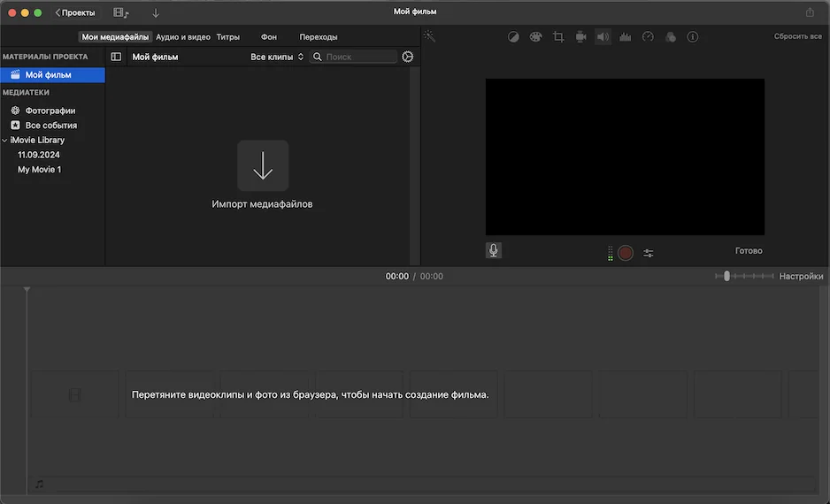Open the Переходы tab
The width and height of the screenshot is (830, 504).
click(x=319, y=37)
